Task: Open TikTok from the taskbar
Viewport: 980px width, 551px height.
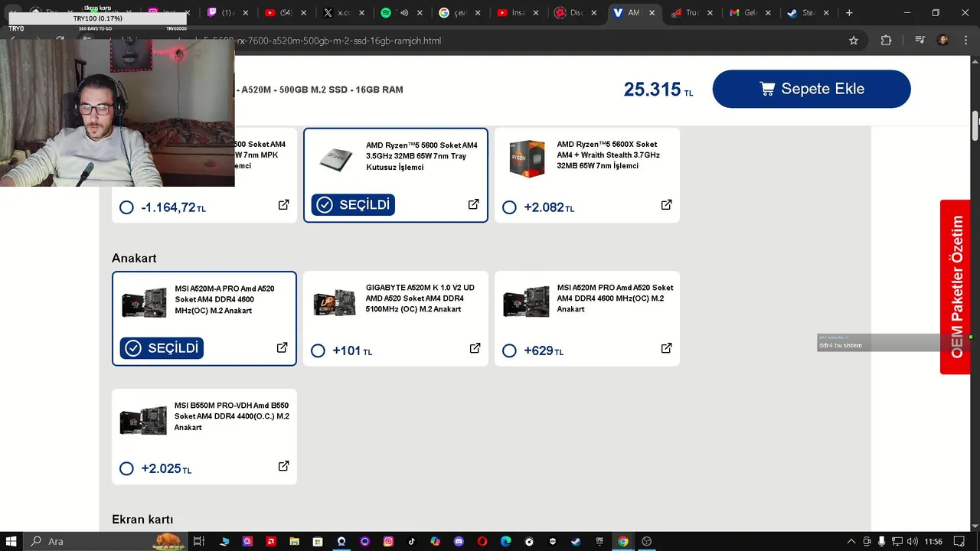Action: pos(412,541)
